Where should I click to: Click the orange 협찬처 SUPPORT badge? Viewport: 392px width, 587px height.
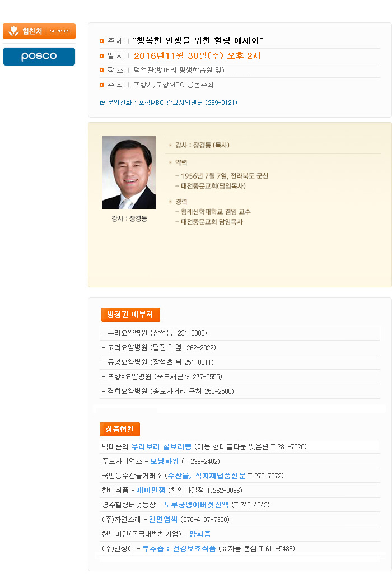(x=39, y=31)
